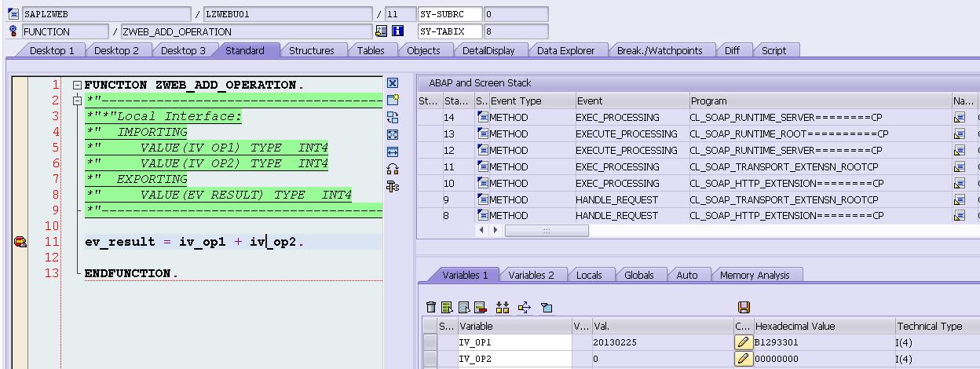
Task: Open the DetailDisplay tab
Action: (x=488, y=50)
